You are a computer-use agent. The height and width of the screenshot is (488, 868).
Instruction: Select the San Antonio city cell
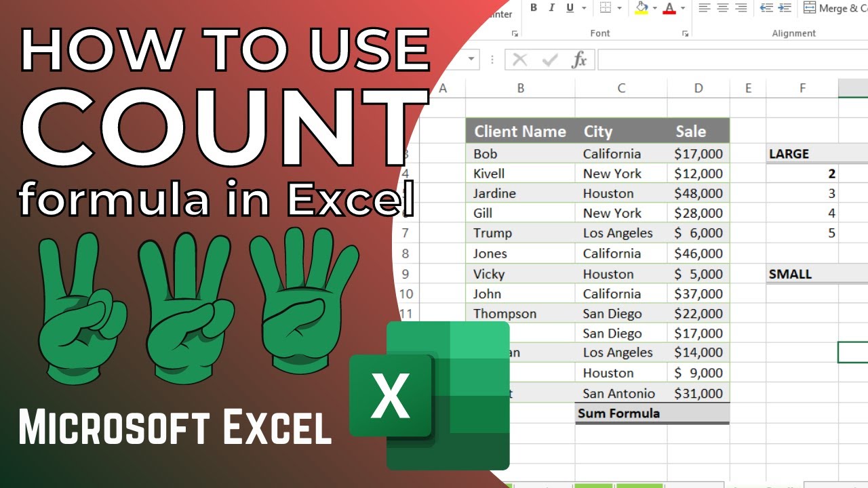pos(621,393)
